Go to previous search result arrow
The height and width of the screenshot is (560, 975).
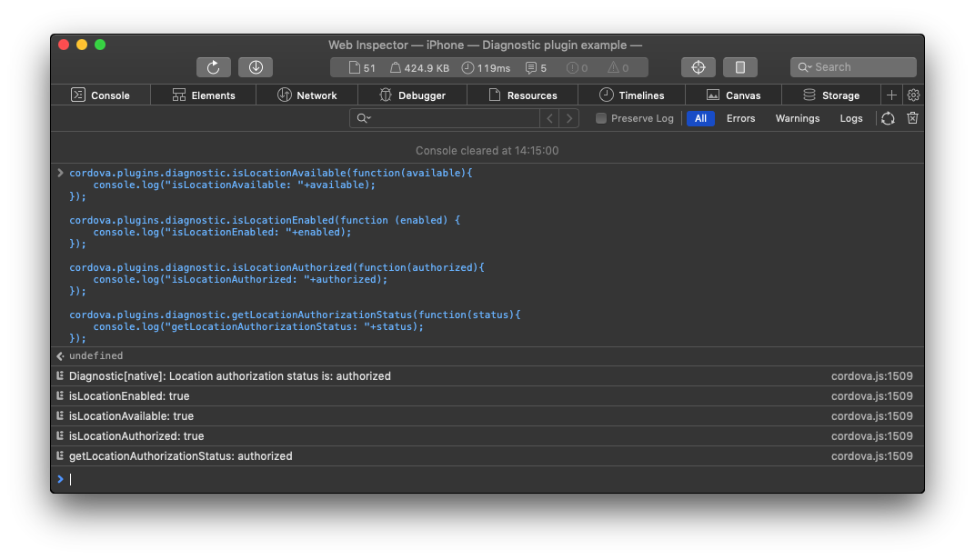tap(549, 118)
